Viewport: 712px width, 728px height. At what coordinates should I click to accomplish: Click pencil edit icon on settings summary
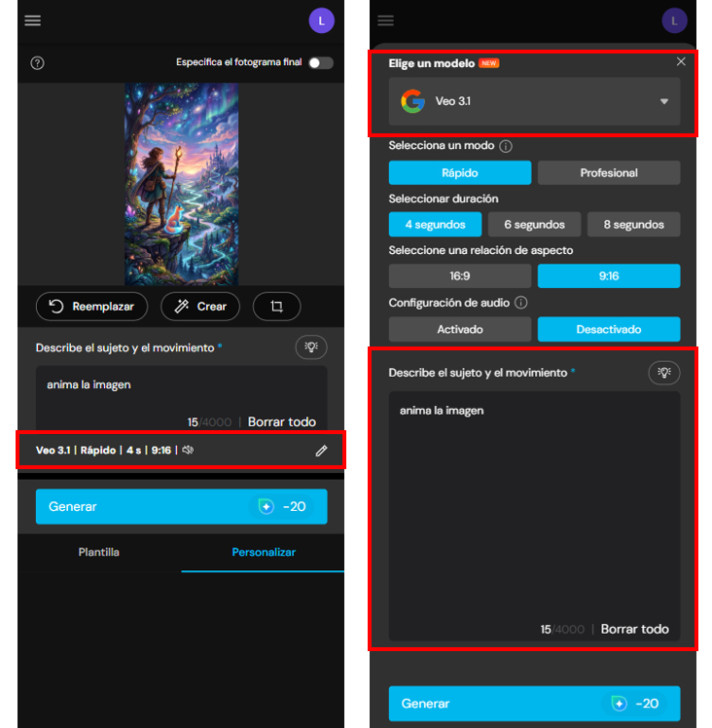point(321,451)
